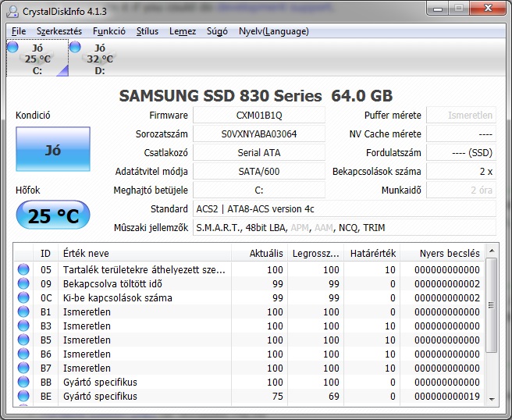Click the Nyers becslés column header
The height and width of the screenshot is (420, 512).
click(443, 253)
